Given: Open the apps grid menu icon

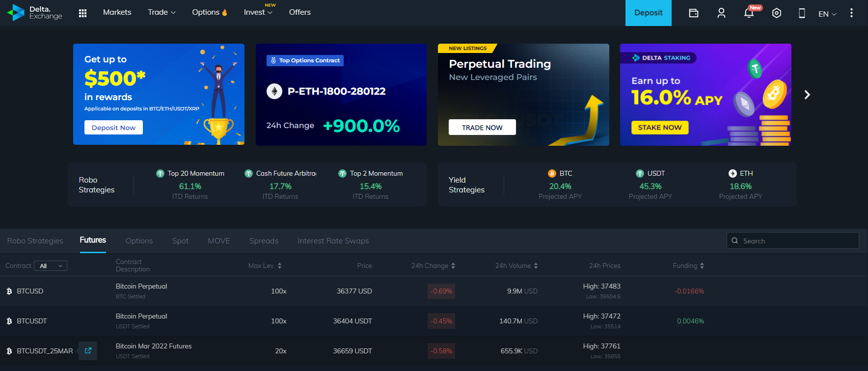Looking at the screenshot, I should (82, 13).
